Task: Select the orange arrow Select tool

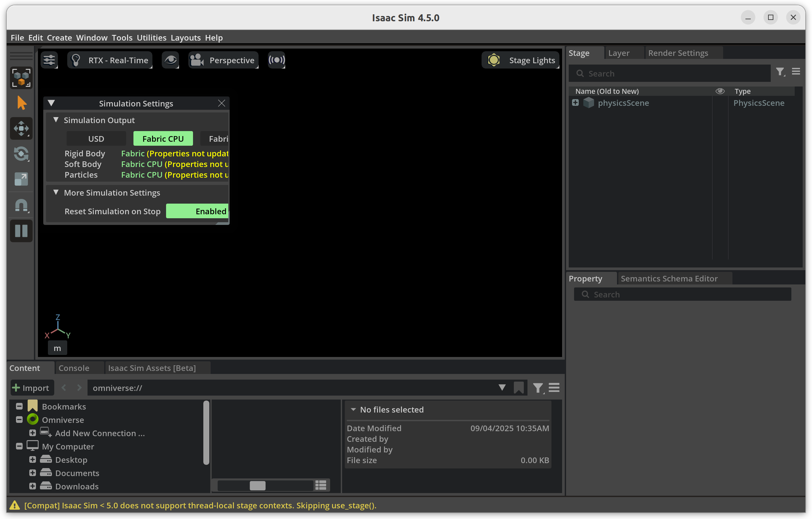Action: pos(21,103)
